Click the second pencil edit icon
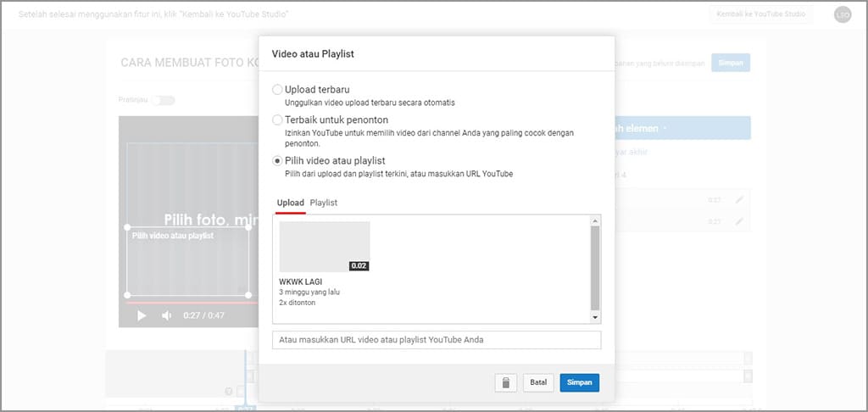Viewport: 868px width, 412px height. [x=739, y=221]
